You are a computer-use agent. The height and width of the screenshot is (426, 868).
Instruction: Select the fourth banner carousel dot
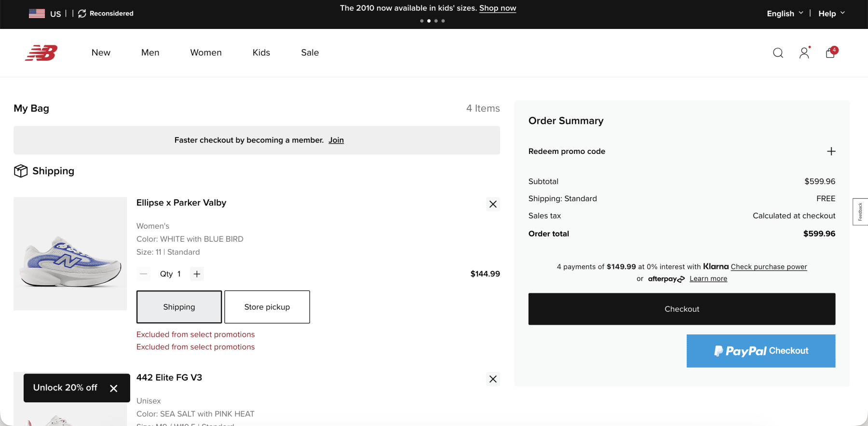(x=443, y=21)
